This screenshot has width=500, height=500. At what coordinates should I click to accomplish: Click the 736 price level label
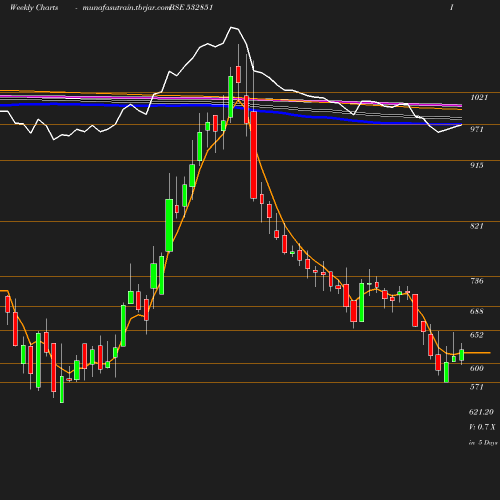click(x=476, y=281)
